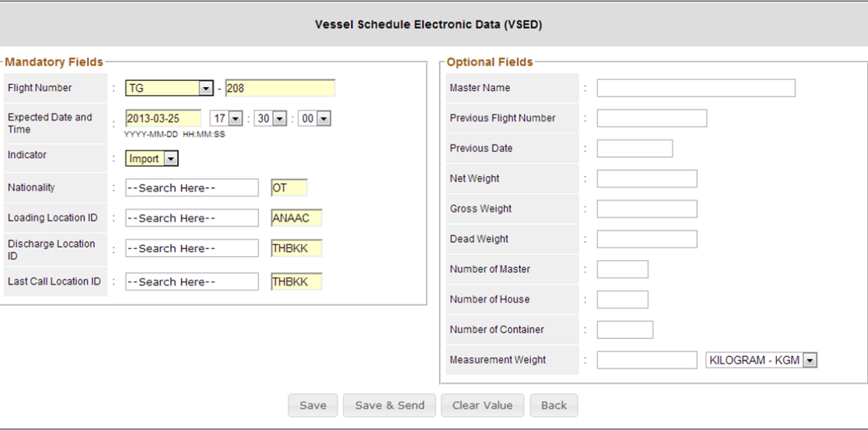Focus the Previous Flight Number field

click(651, 118)
